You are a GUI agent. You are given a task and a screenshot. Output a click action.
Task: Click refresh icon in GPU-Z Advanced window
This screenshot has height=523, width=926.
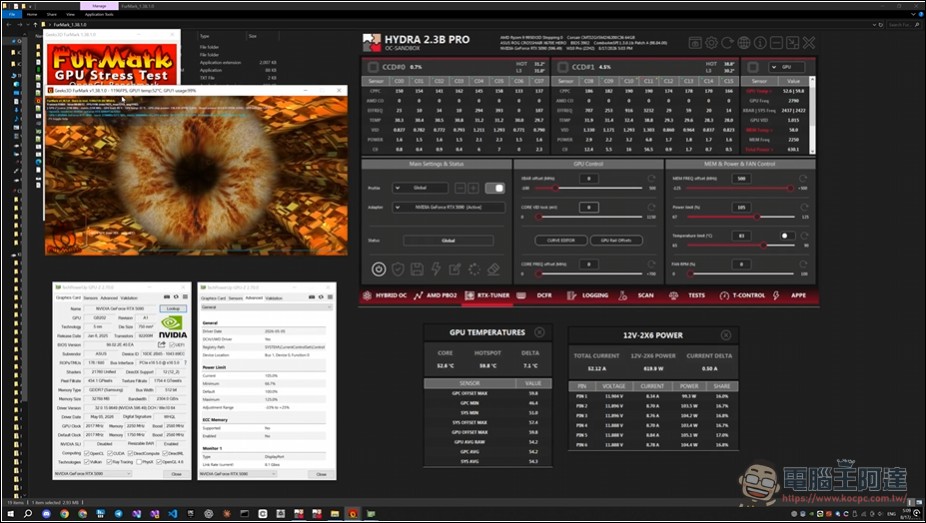pos(321,297)
